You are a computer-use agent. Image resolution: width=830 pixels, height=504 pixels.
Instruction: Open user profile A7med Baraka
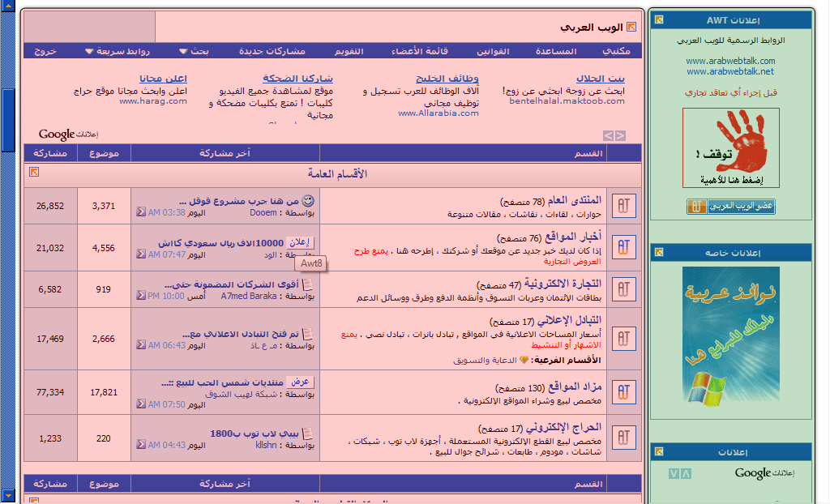coord(249,296)
